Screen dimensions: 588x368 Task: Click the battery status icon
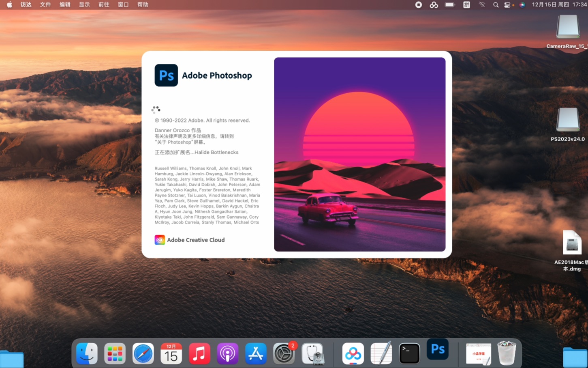450,5
